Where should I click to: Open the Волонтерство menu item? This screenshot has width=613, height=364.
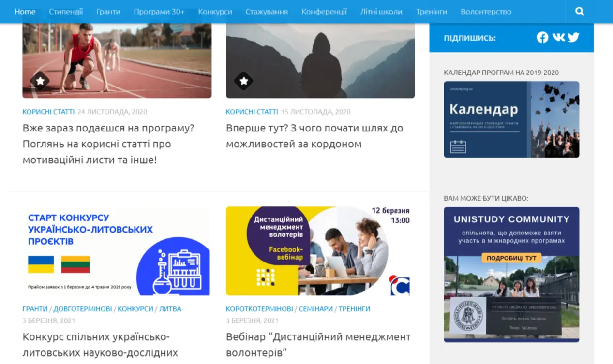486,12
